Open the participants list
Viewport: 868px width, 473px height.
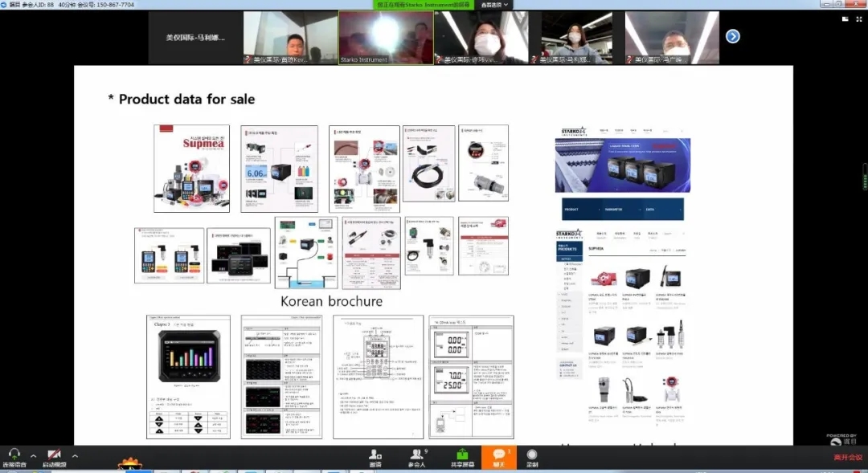coord(417,457)
